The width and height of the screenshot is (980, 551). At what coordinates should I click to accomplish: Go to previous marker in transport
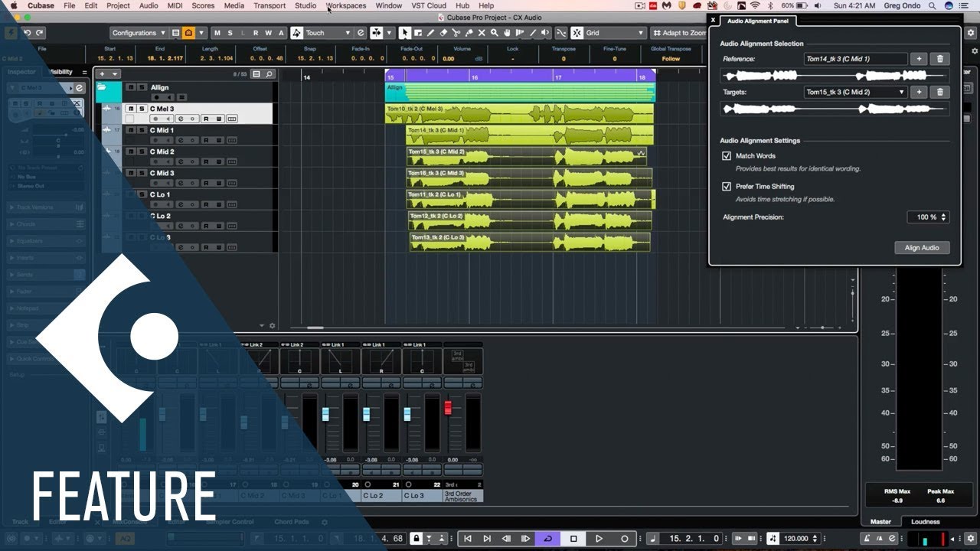[468, 539]
